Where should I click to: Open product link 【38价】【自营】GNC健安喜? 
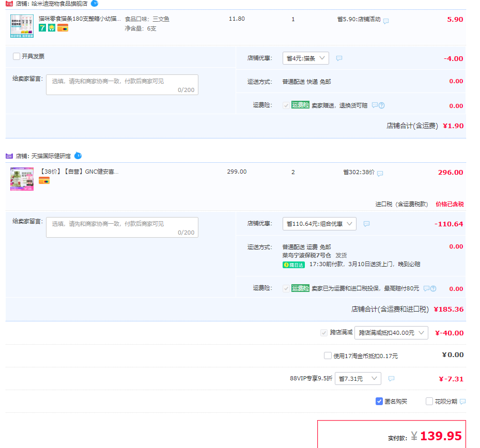tap(79, 172)
